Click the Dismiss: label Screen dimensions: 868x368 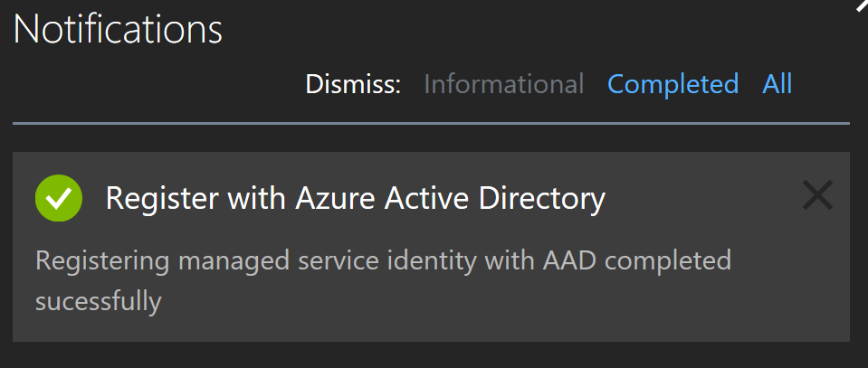click(x=353, y=84)
